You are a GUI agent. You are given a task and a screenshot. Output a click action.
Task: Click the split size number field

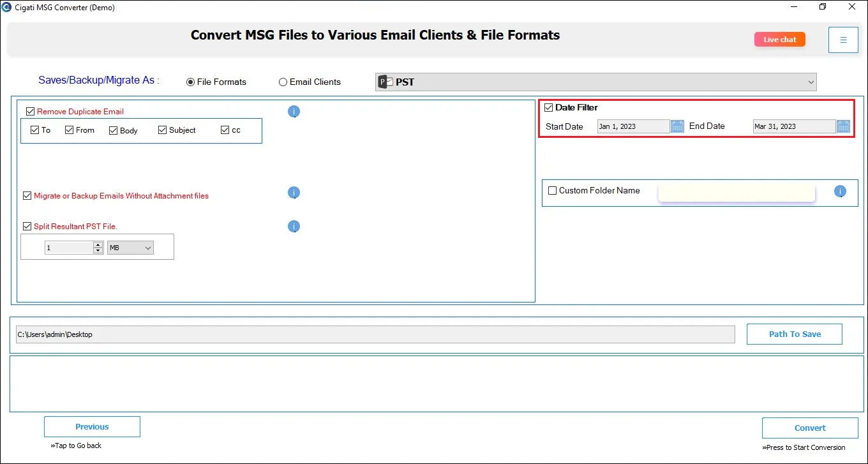click(x=69, y=248)
